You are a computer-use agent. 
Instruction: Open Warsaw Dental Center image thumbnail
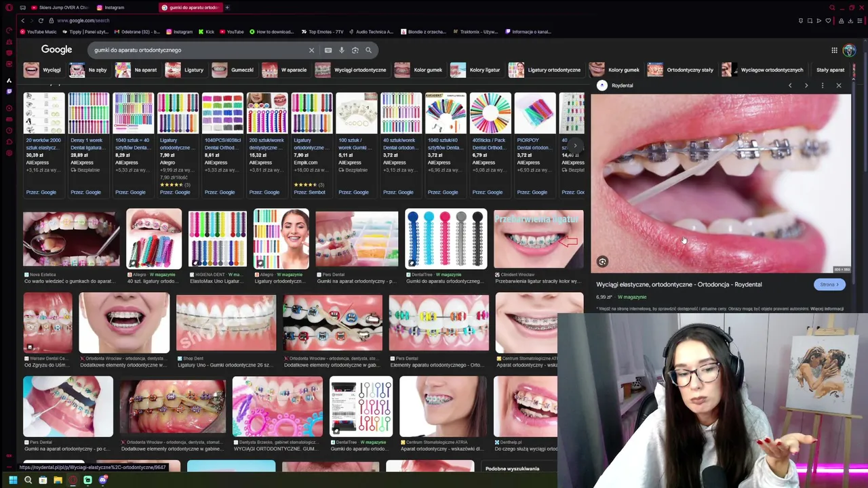(47, 323)
